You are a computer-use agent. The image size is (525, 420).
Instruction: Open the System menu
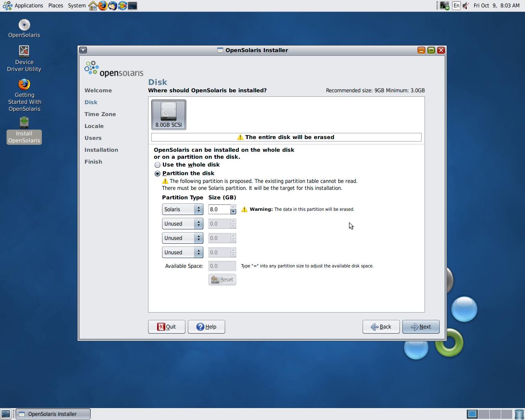click(77, 6)
